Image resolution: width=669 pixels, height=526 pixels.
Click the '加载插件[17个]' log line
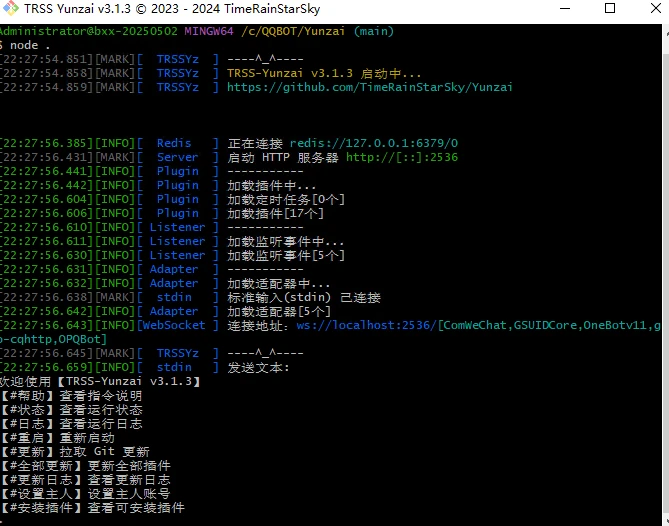pyautogui.click(x=276, y=213)
